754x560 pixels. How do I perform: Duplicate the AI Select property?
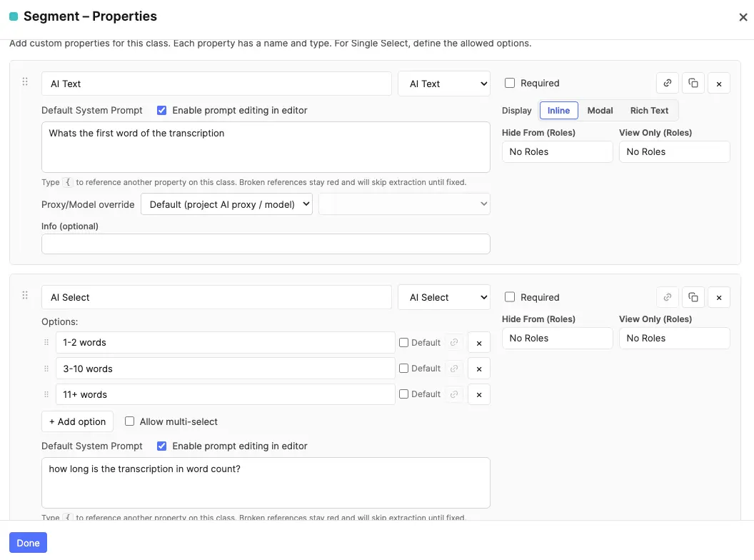click(x=693, y=297)
